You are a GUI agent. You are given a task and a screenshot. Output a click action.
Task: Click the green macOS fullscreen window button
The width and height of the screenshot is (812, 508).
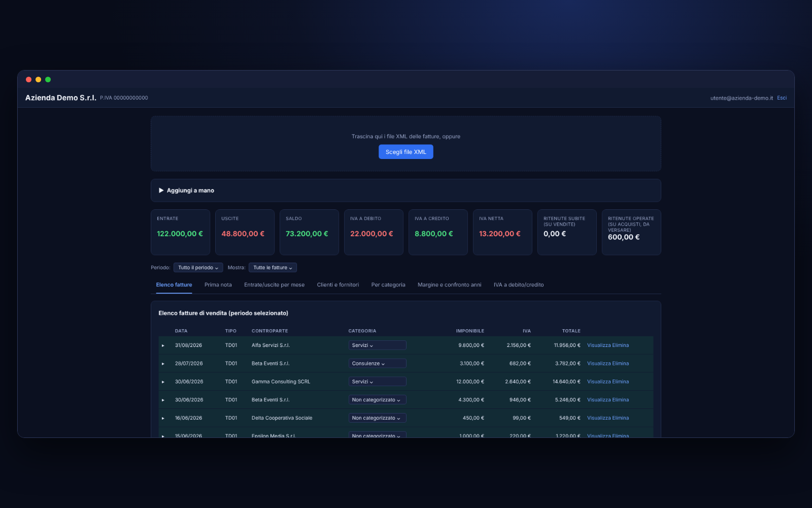tap(48, 80)
